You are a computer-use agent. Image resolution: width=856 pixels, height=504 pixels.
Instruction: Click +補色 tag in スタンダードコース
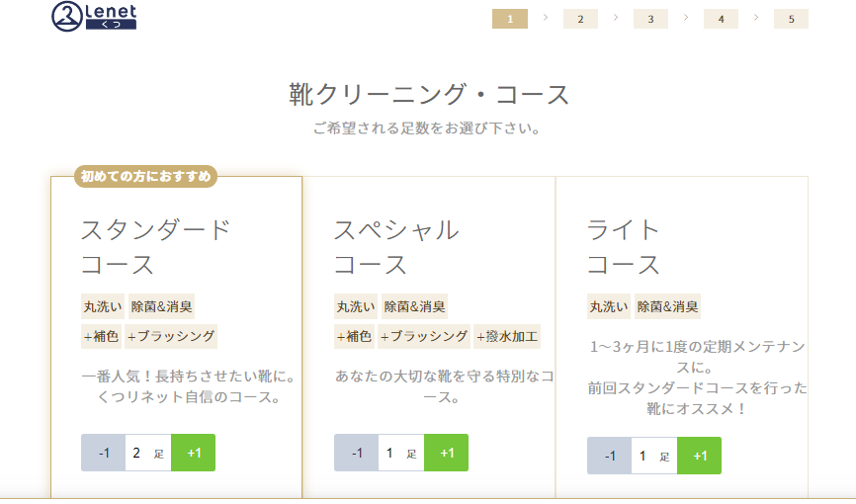(x=101, y=336)
